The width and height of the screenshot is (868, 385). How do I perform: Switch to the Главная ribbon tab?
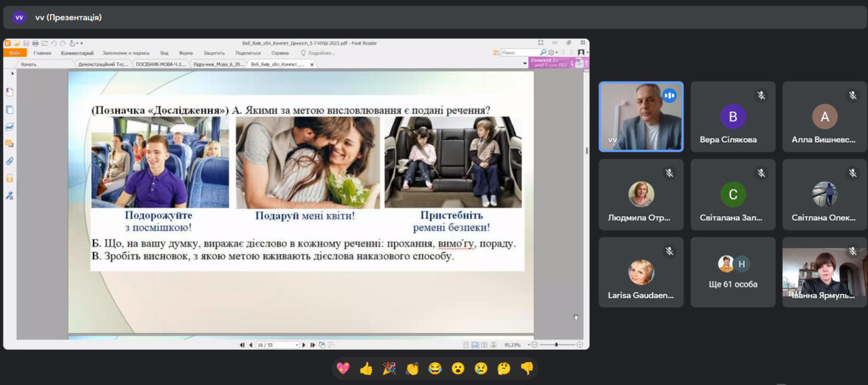[x=42, y=53]
